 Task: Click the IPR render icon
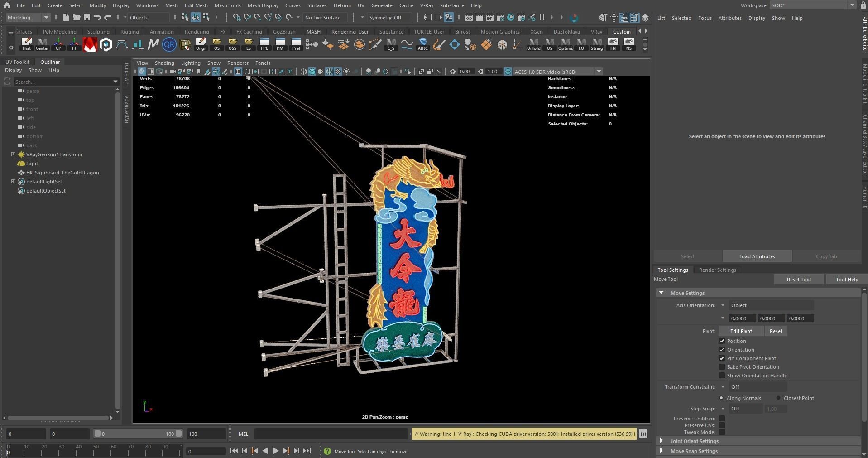point(489,18)
